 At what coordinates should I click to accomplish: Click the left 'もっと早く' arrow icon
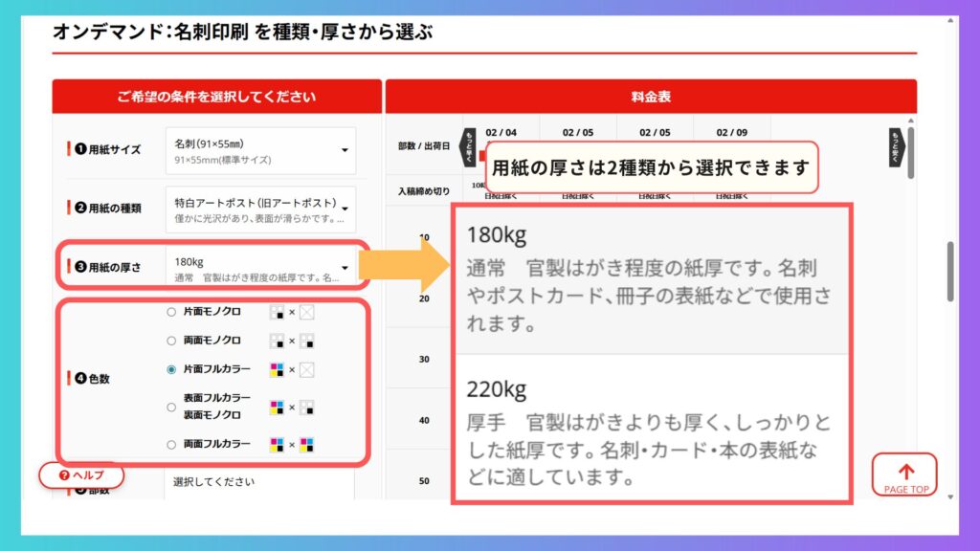(469, 147)
